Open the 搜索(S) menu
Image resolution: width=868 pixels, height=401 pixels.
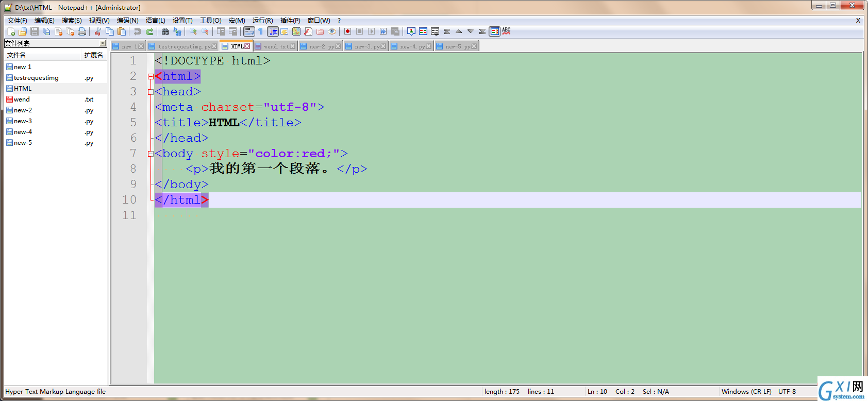pyautogui.click(x=72, y=21)
